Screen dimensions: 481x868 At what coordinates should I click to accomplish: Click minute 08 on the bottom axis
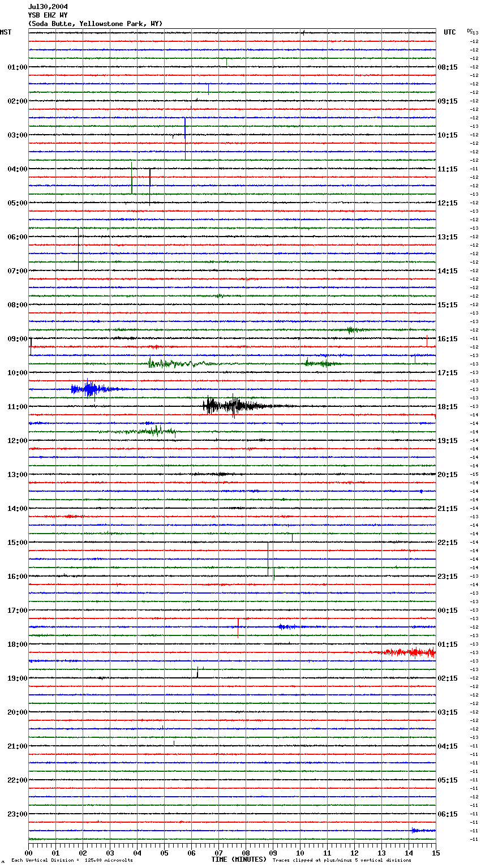click(246, 853)
